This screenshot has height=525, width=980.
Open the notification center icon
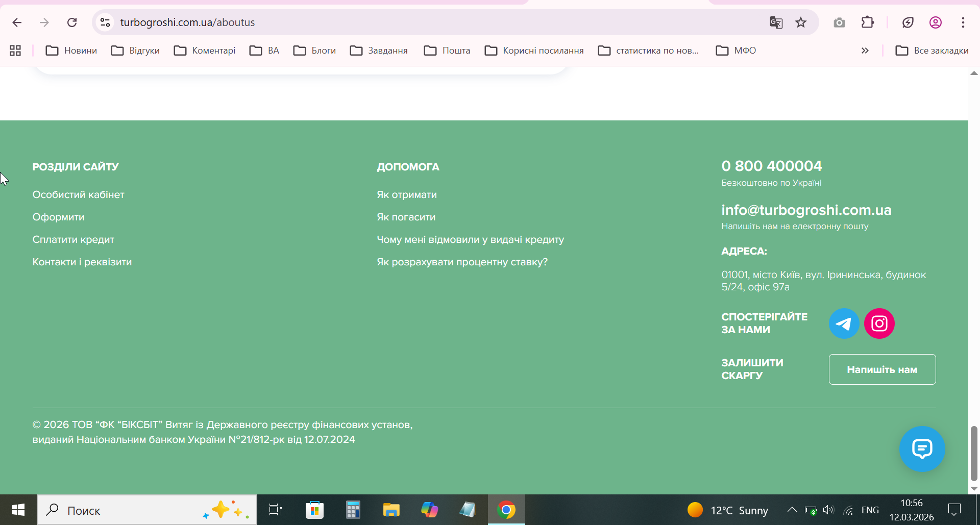pos(954,510)
